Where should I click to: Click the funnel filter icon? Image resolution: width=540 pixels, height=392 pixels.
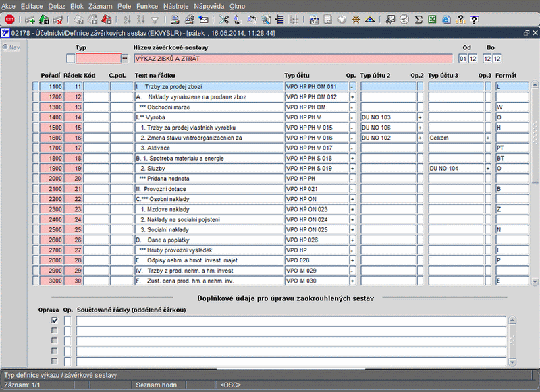coord(155,20)
